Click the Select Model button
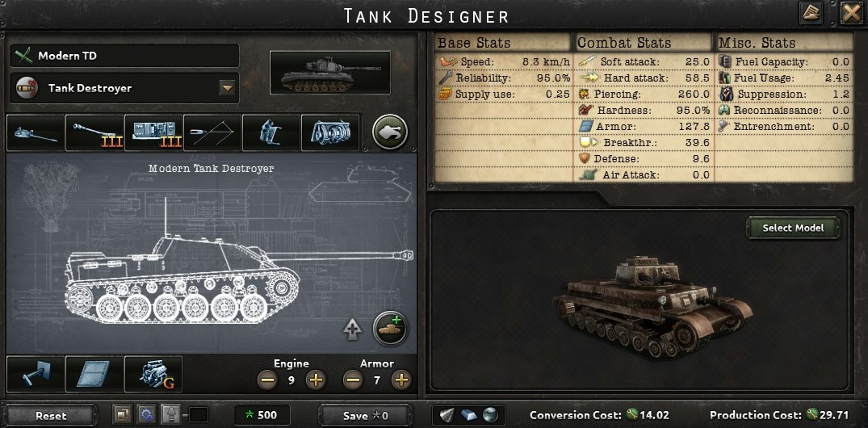Viewport: 868px width, 428px height. [x=793, y=228]
